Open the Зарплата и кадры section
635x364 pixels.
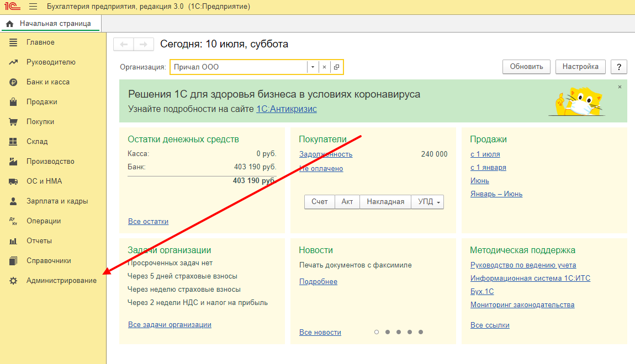(x=57, y=201)
